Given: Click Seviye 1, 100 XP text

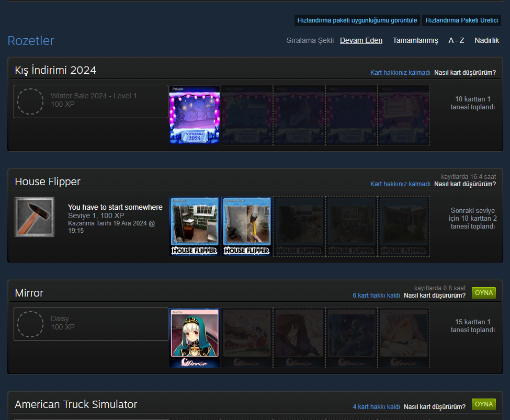Looking at the screenshot, I should (x=96, y=215).
